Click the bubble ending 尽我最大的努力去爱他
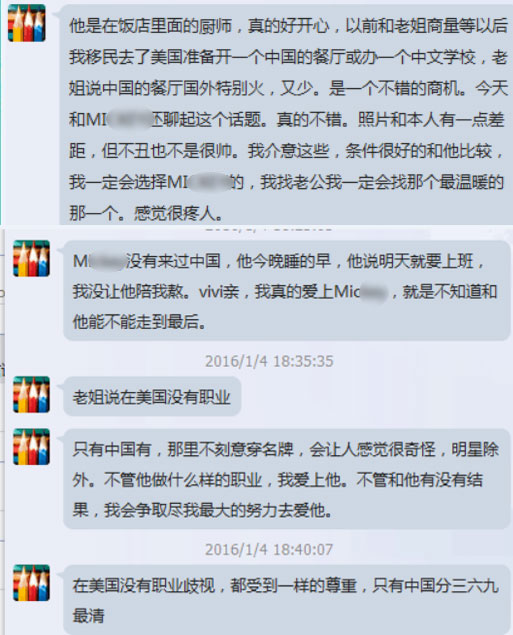 [287, 479]
